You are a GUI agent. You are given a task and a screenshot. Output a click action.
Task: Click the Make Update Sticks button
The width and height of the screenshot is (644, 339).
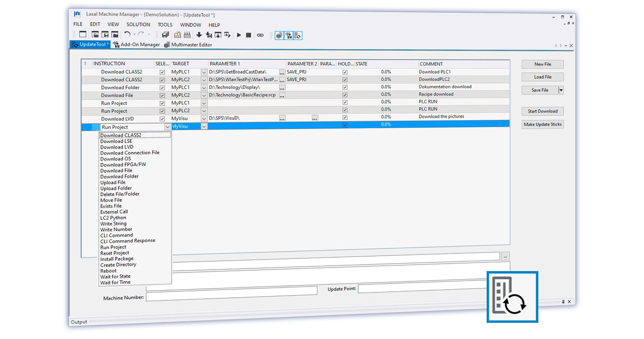[543, 124]
